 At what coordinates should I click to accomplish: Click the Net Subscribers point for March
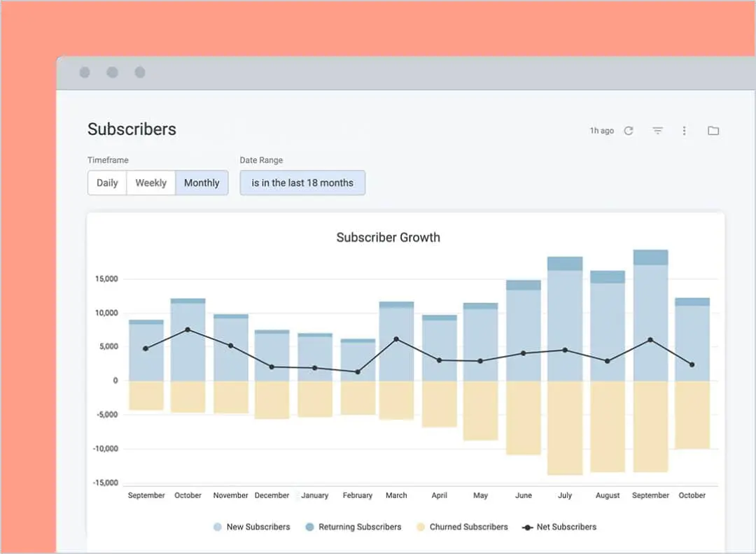pos(396,339)
